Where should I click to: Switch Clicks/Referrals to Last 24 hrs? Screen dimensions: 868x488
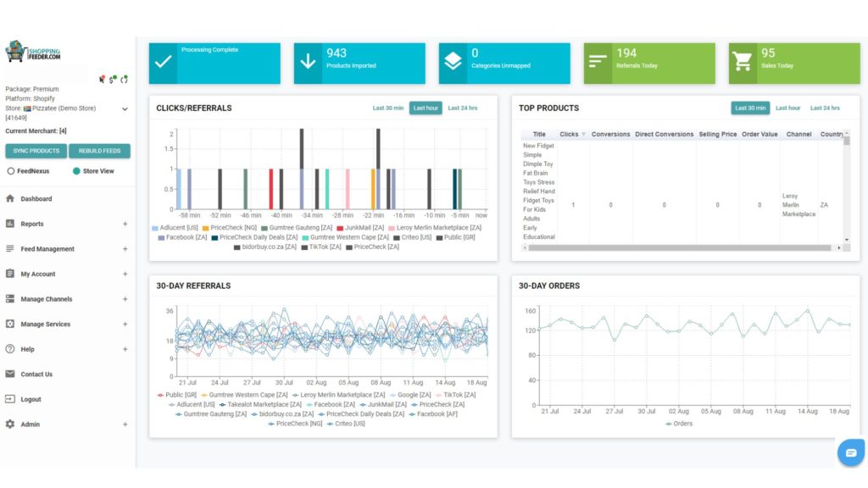point(462,108)
